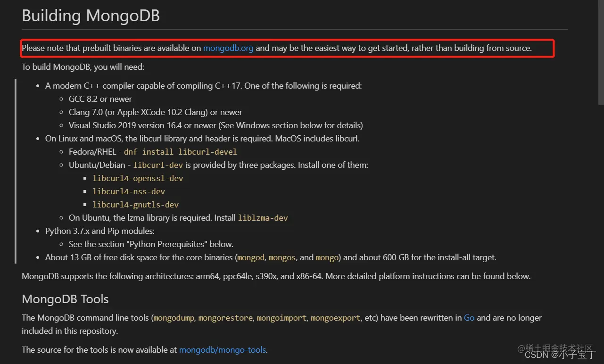Select libcurl4-nss-dev package name

(x=129, y=191)
